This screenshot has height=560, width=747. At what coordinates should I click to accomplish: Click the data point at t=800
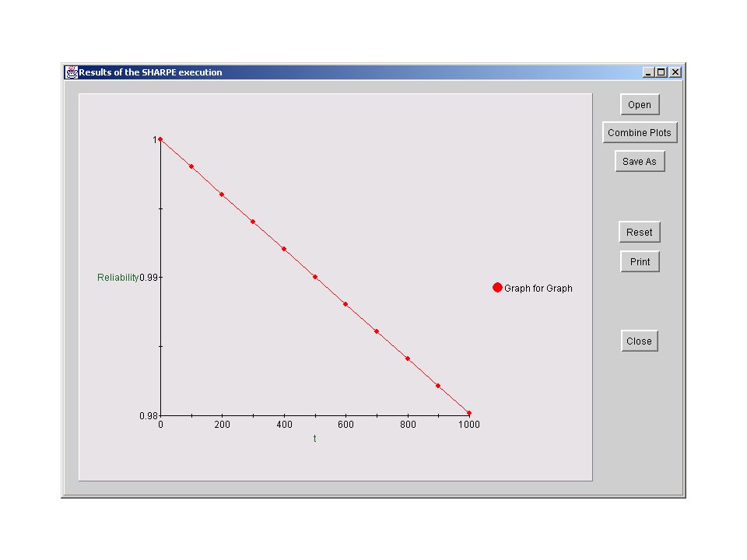(x=408, y=359)
